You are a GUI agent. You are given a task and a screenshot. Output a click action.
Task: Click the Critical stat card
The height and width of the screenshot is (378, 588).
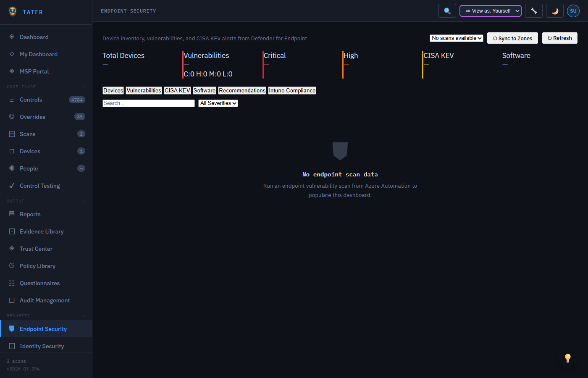pyautogui.click(x=300, y=65)
